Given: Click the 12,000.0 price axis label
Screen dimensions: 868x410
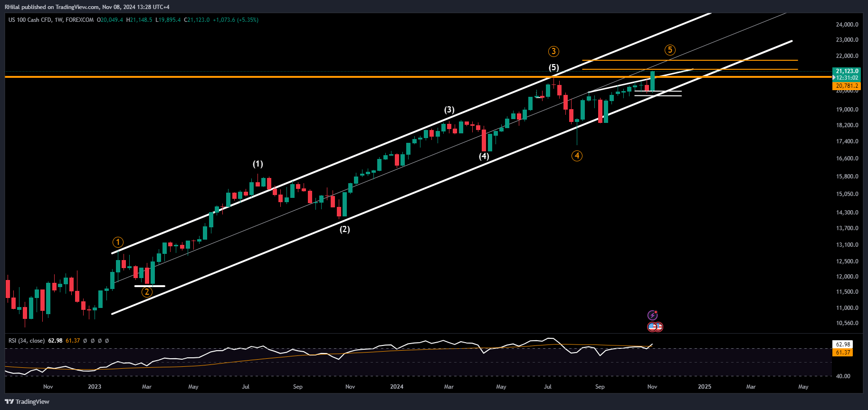Looking at the screenshot, I should point(847,277).
